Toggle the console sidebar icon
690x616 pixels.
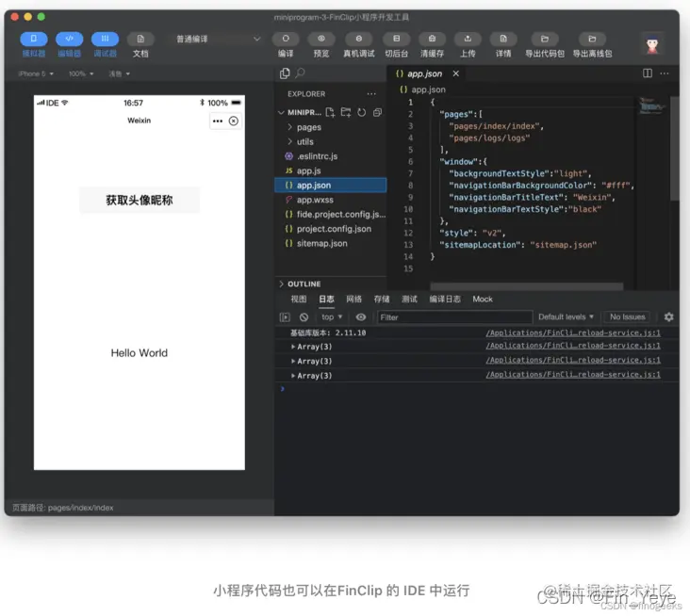click(285, 317)
